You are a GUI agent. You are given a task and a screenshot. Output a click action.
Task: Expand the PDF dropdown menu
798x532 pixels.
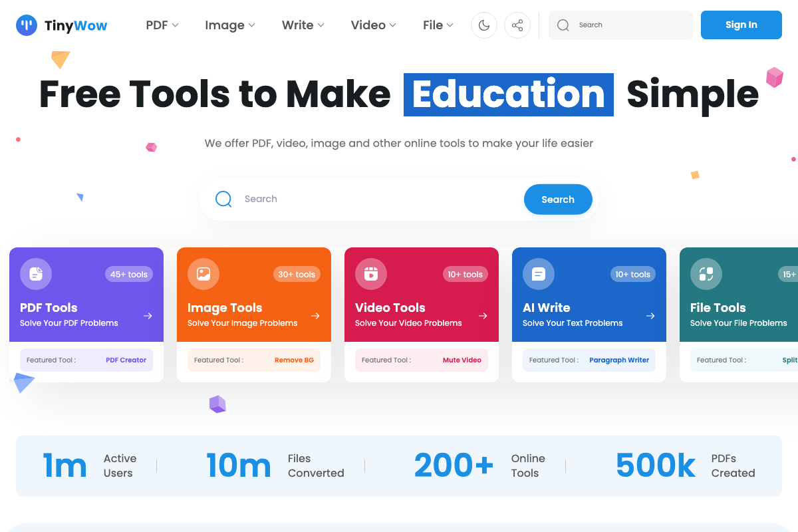(x=162, y=25)
